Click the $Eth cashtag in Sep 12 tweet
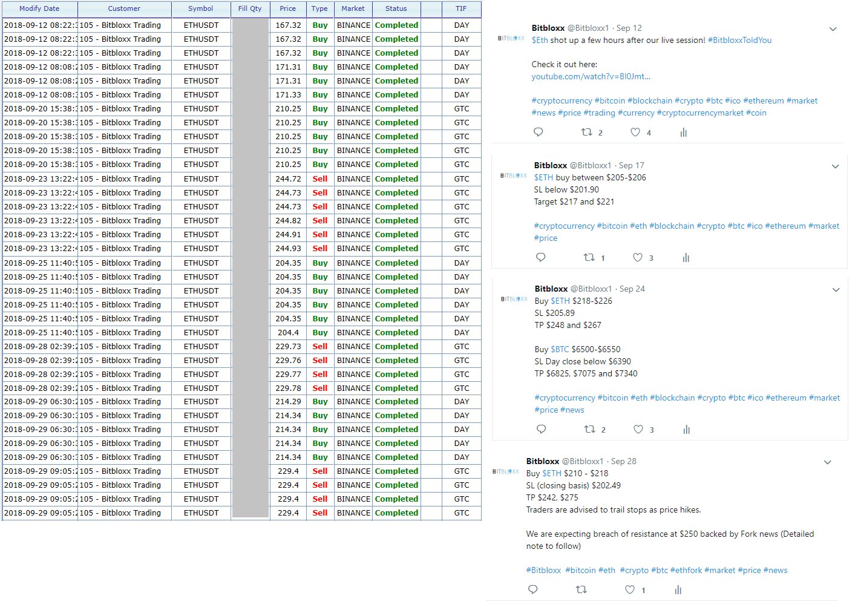 540,40
